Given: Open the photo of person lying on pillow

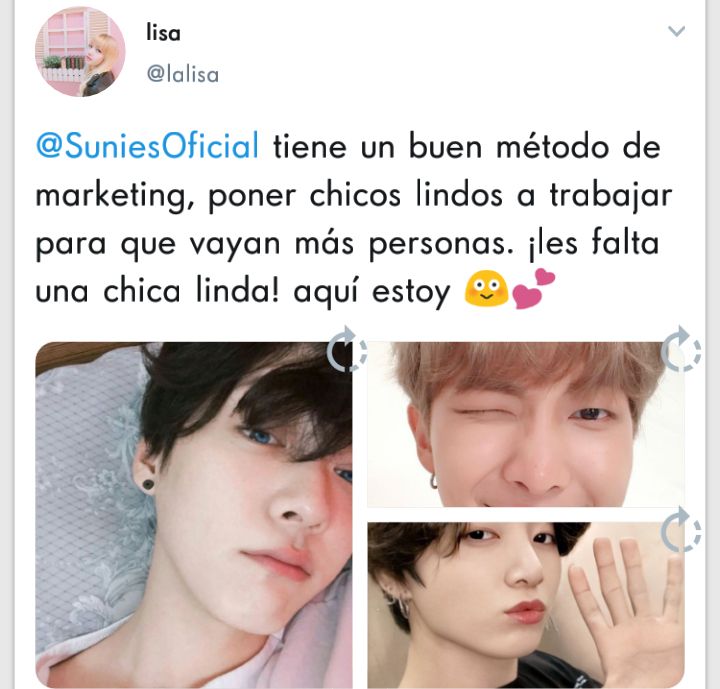Looking at the screenshot, I should point(194,514).
